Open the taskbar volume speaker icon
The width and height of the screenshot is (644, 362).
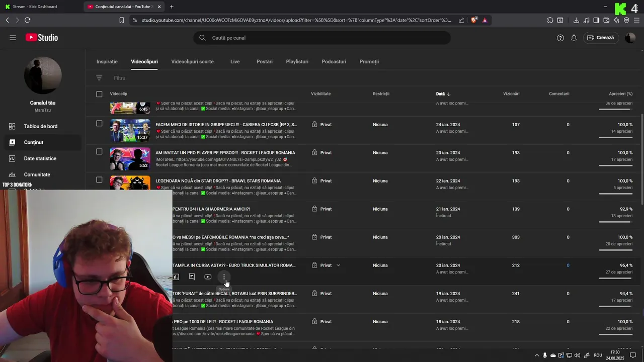coord(577,355)
